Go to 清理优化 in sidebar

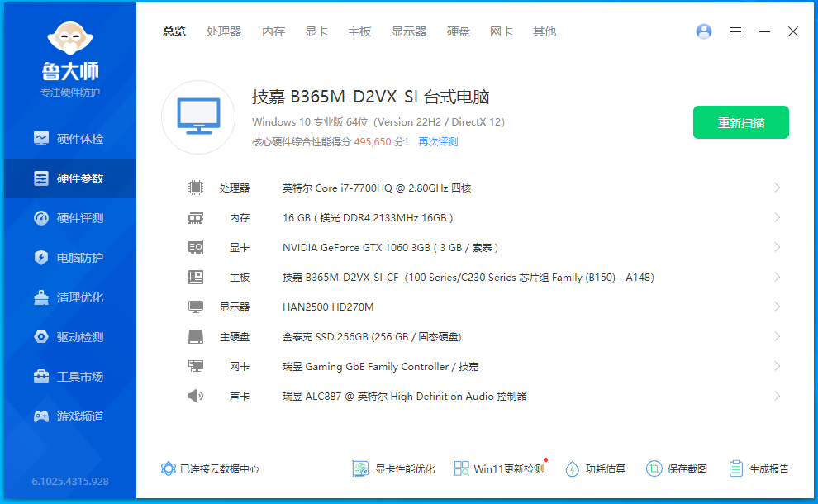[69, 297]
